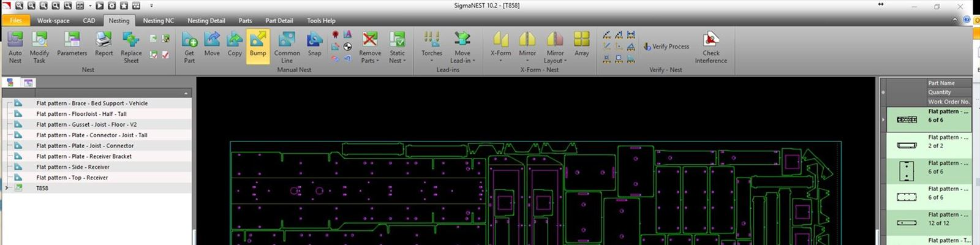Viewport: 980px width, 245px height.
Task: Click the Verify Process button
Action: [666, 47]
